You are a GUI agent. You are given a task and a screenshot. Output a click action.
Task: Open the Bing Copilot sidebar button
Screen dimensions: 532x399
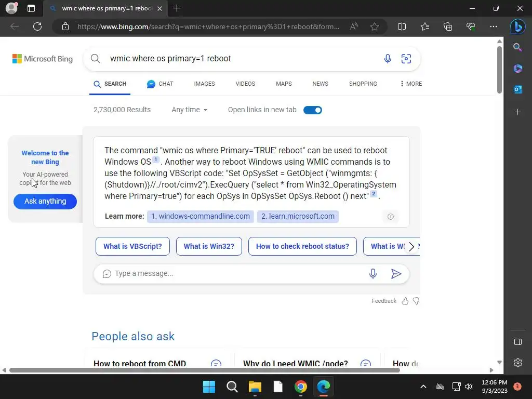point(518,26)
